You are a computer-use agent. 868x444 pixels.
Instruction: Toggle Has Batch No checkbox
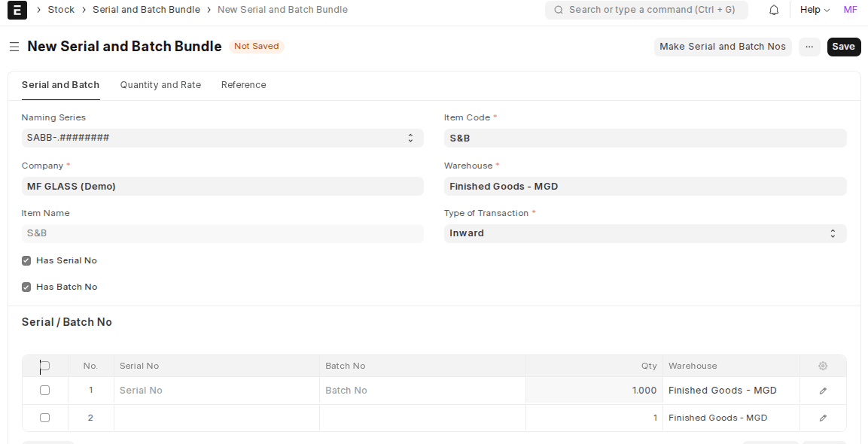pos(26,287)
